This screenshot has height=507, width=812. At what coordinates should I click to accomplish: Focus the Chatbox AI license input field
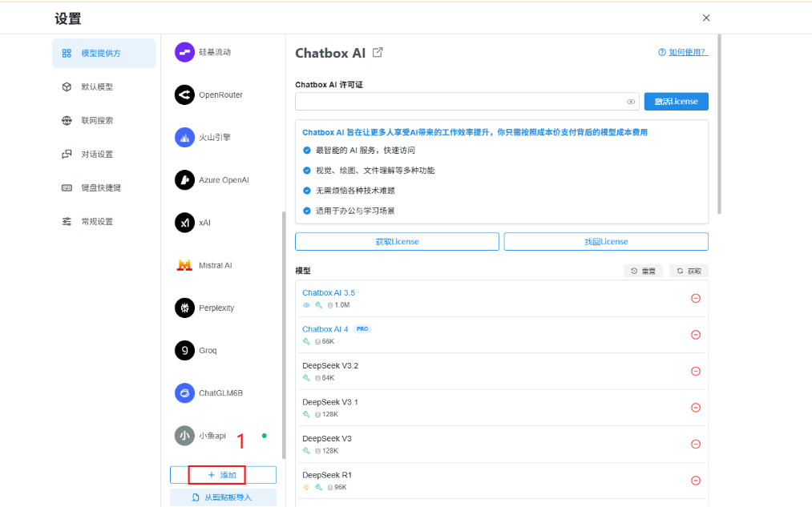pos(460,102)
